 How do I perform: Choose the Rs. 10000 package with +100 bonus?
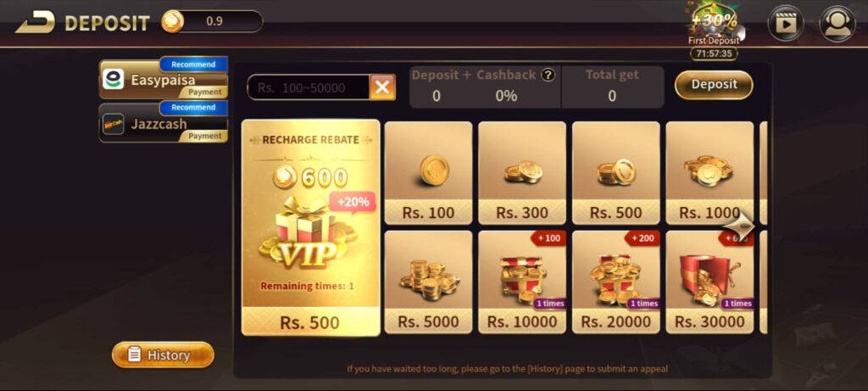(x=522, y=282)
